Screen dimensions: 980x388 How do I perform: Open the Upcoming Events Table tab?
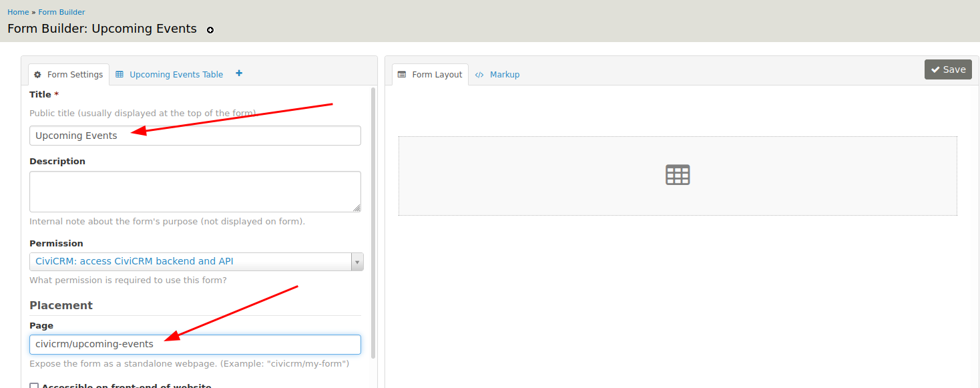tap(176, 75)
